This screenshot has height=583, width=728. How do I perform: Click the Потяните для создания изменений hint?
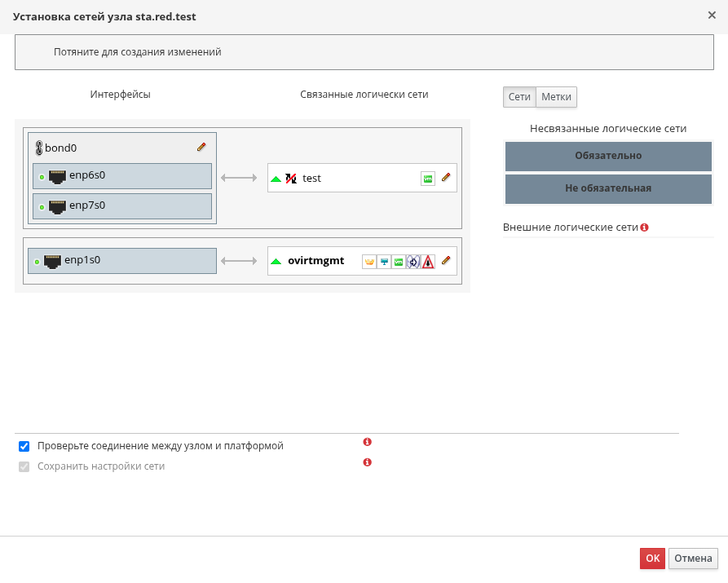coord(138,52)
